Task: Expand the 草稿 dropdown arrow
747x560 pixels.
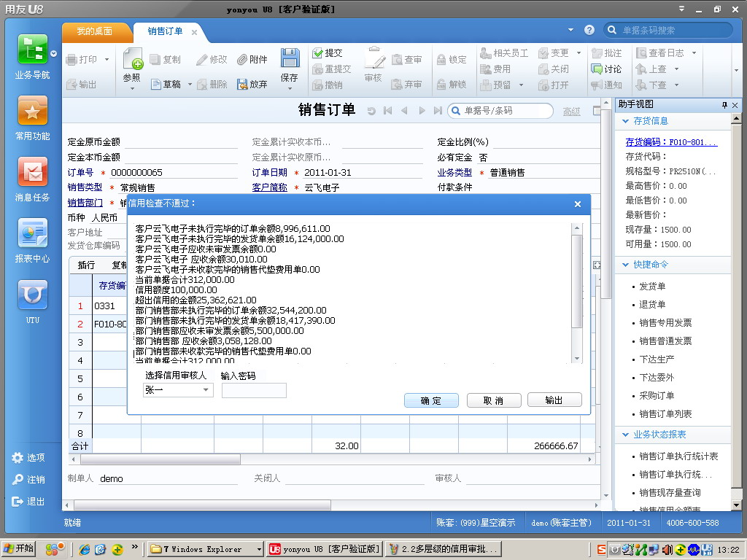Action: [x=190, y=85]
